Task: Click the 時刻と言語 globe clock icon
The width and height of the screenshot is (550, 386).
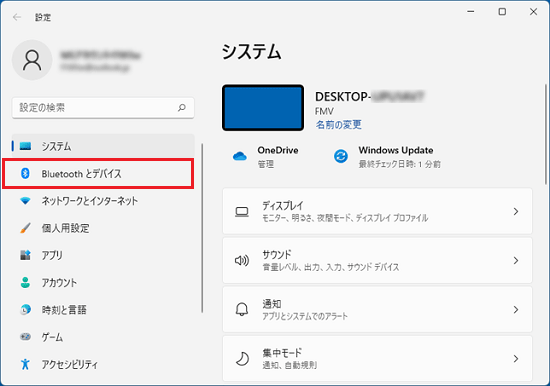Action: (x=25, y=310)
